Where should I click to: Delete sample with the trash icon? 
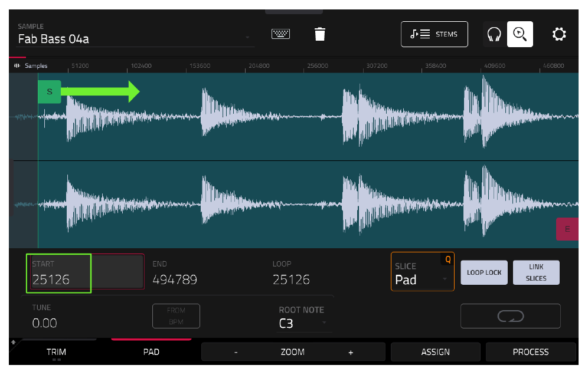320,34
